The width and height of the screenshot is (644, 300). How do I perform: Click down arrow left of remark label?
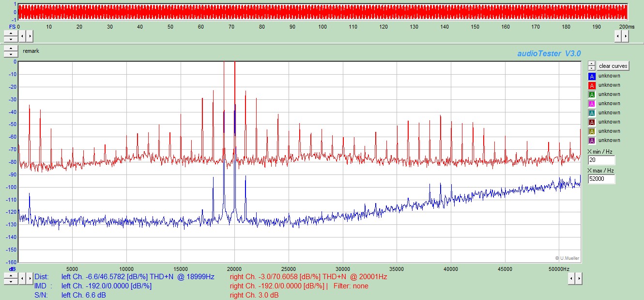click(x=11, y=54)
